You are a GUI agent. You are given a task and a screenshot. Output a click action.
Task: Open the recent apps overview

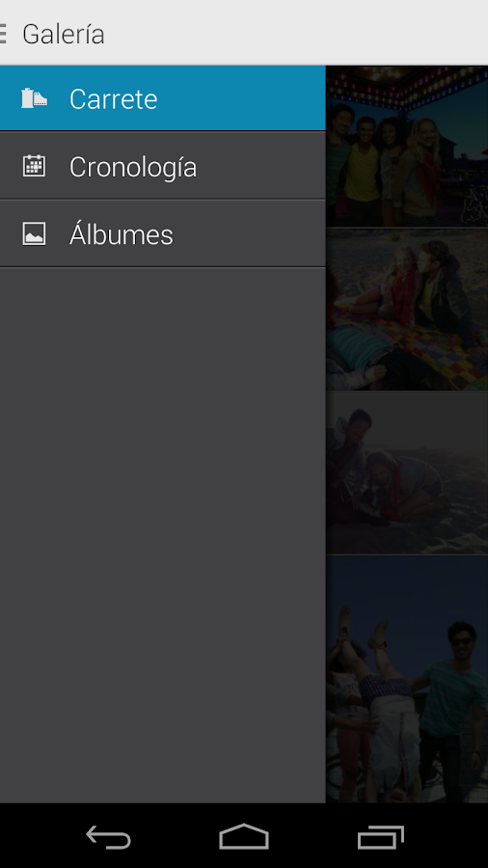380,836
